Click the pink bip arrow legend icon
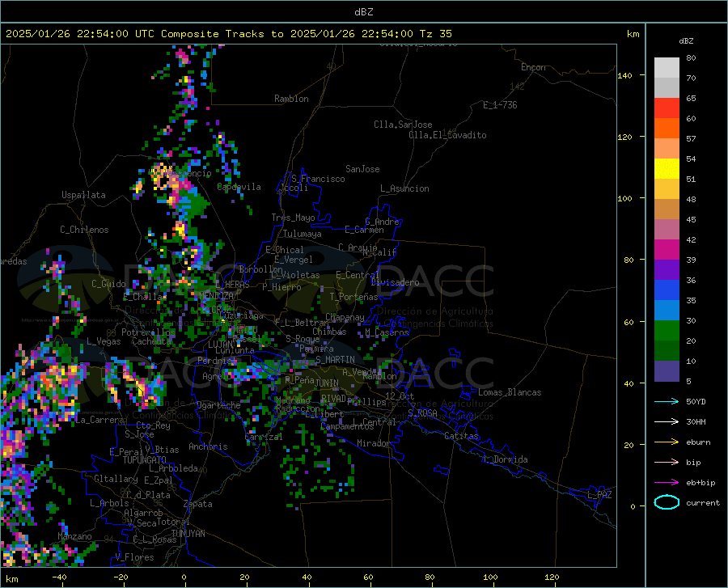 coord(667,463)
